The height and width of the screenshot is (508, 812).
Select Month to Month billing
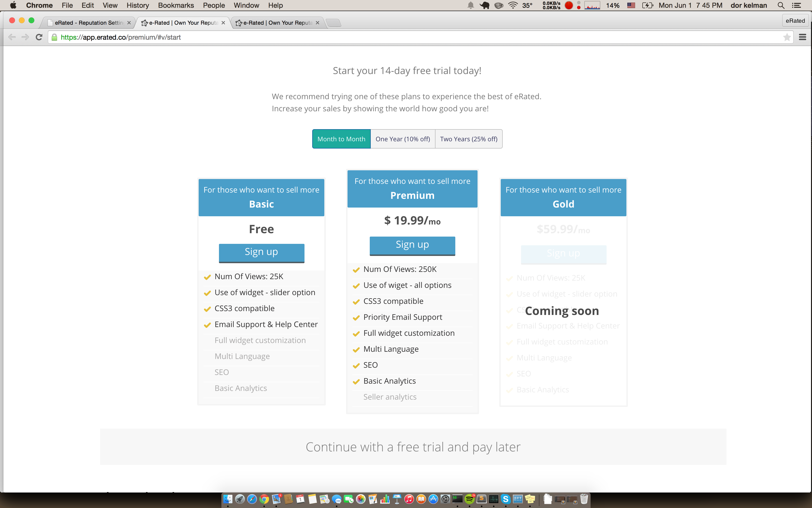click(x=341, y=139)
